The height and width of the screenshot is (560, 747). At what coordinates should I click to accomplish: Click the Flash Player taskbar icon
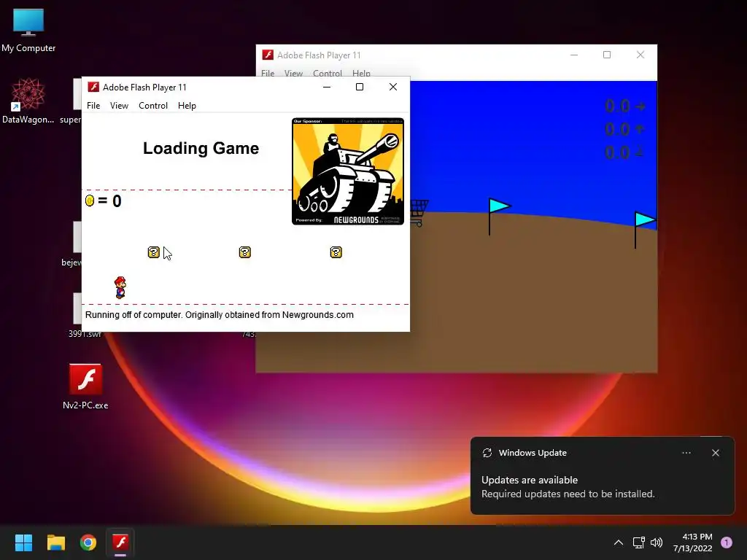click(120, 542)
